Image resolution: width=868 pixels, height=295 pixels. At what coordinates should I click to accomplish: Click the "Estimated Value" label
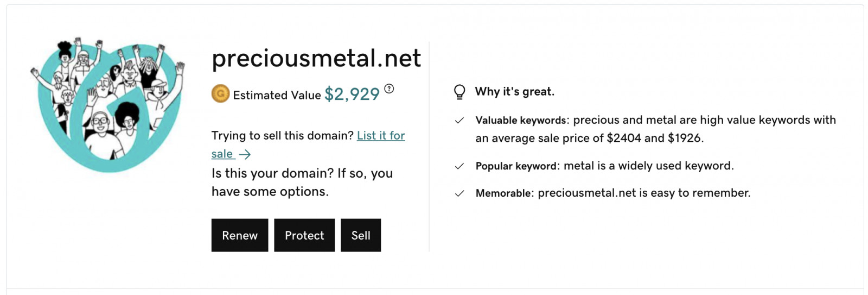click(277, 96)
